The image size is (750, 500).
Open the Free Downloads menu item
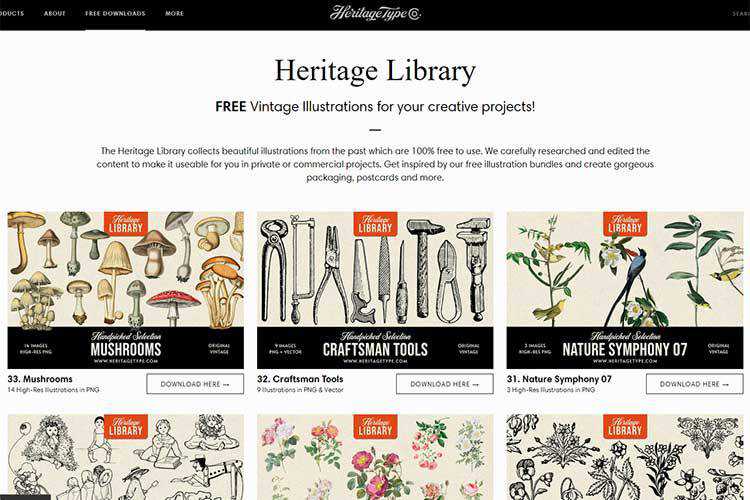click(x=115, y=13)
